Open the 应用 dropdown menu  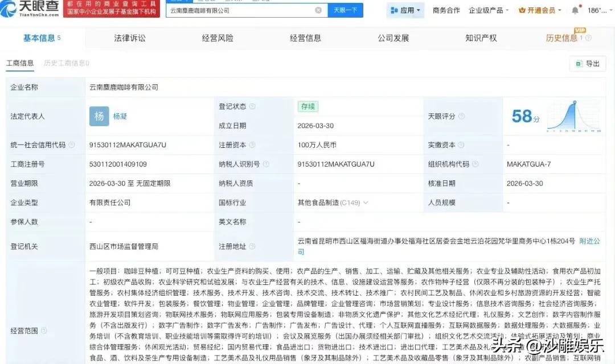coord(405,10)
